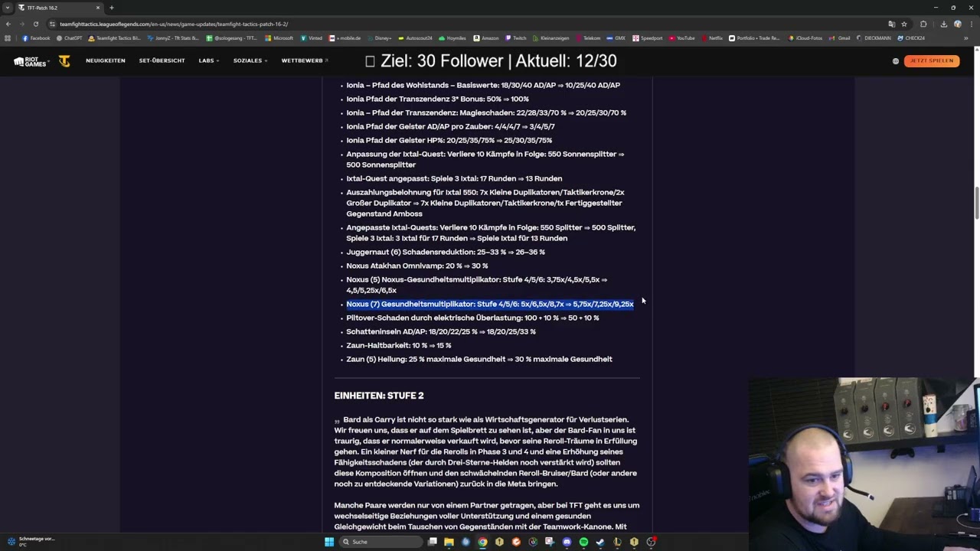Image resolution: width=980 pixels, height=551 pixels.
Task: Click the page vertical scrollbar thumb
Action: click(x=976, y=201)
